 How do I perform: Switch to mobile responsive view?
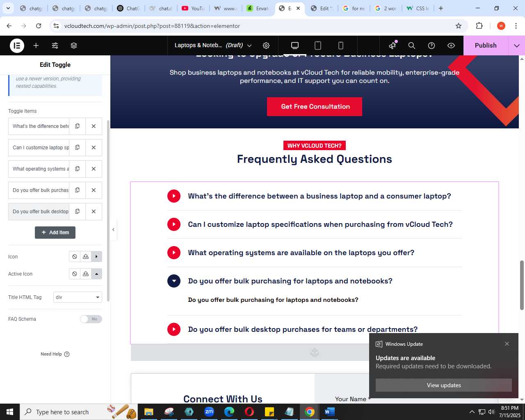coord(341,46)
